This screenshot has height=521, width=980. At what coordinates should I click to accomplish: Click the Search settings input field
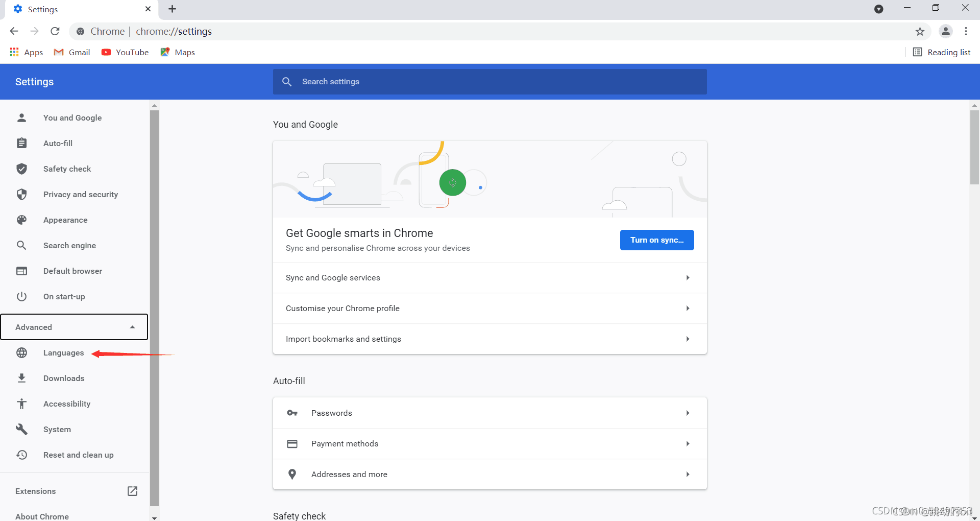490,82
